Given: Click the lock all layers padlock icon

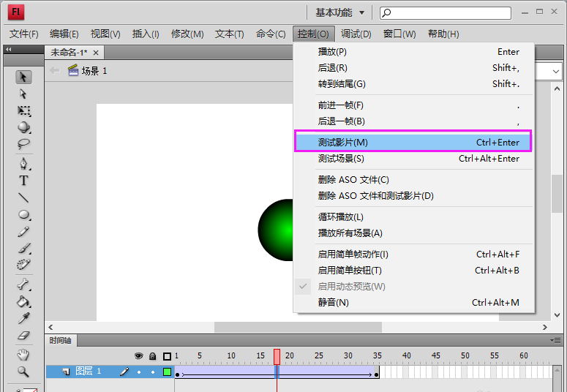Looking at the screenshot, I should (153, 356).
